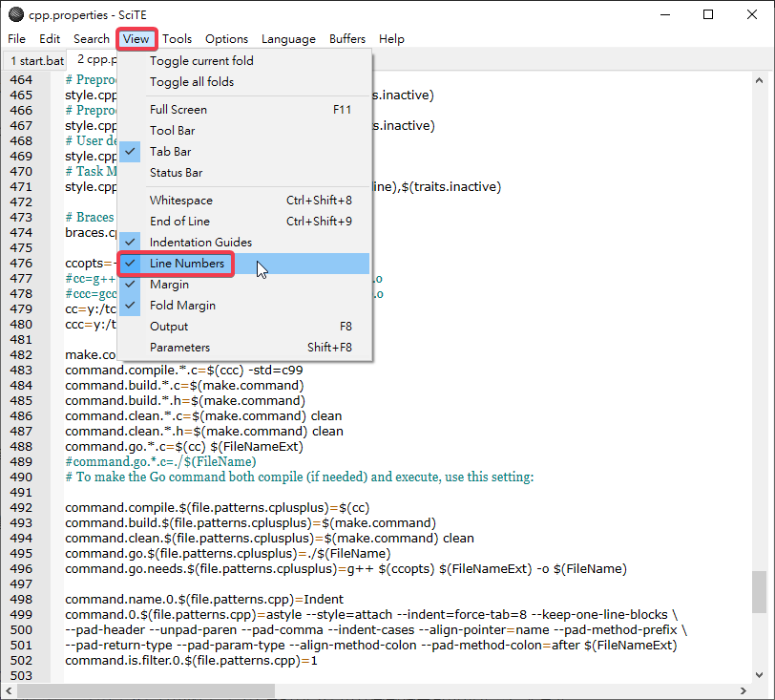Show the Status Bar

(176, 173)
